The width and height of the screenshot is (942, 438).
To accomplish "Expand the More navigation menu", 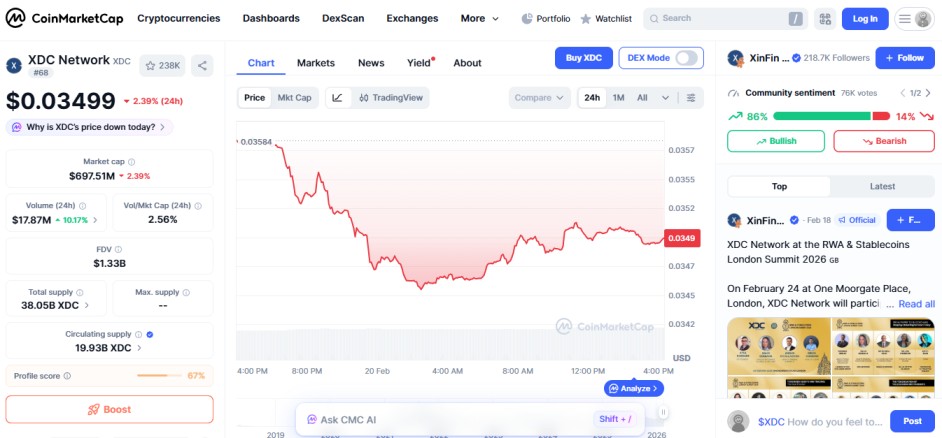I will tap(479, 19).
